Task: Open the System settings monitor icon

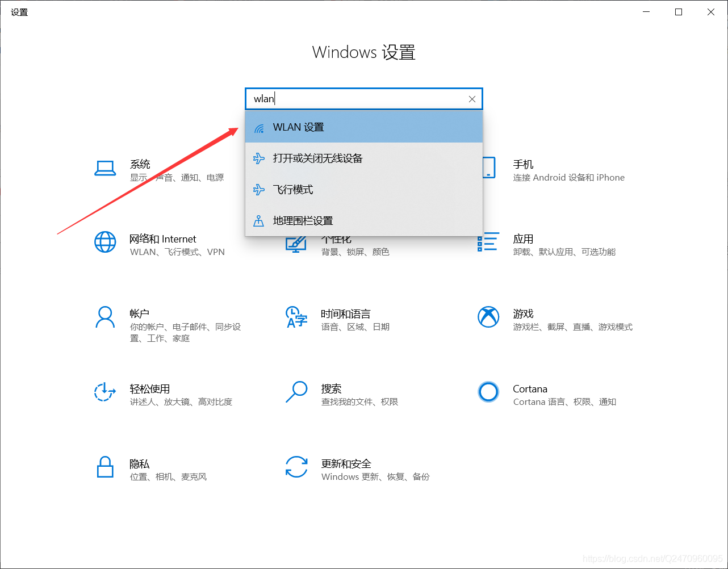Action: click(105, 169)
